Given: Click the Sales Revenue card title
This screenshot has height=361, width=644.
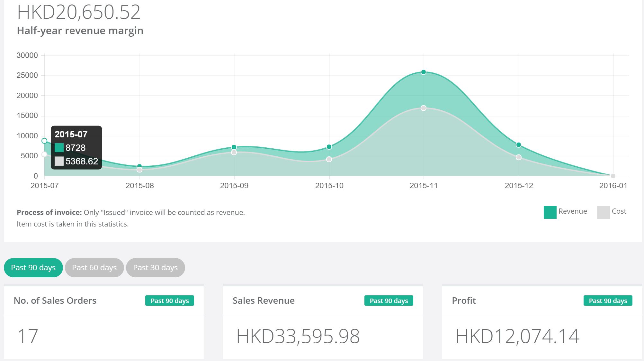Looking at the screenshot, I should pos(264,301).
